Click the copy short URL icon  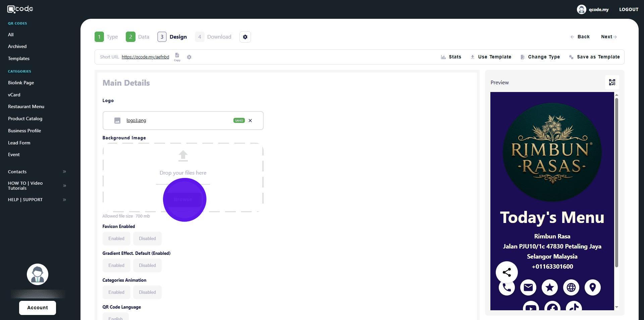[177, 56]
